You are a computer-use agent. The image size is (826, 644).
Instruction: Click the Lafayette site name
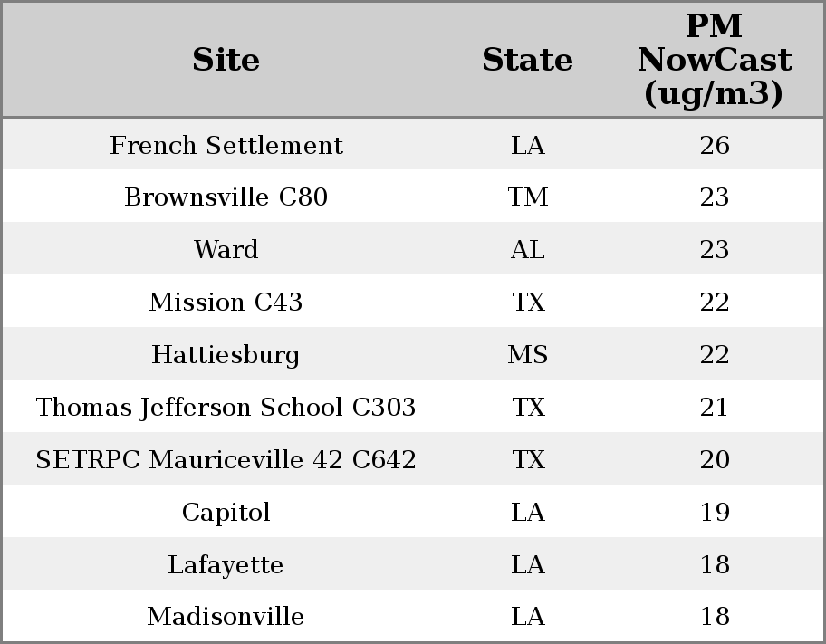[x=226, y=565]
